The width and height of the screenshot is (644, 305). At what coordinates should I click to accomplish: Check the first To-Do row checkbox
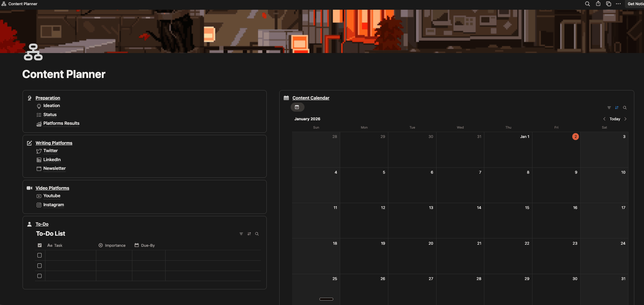(39, 255)
